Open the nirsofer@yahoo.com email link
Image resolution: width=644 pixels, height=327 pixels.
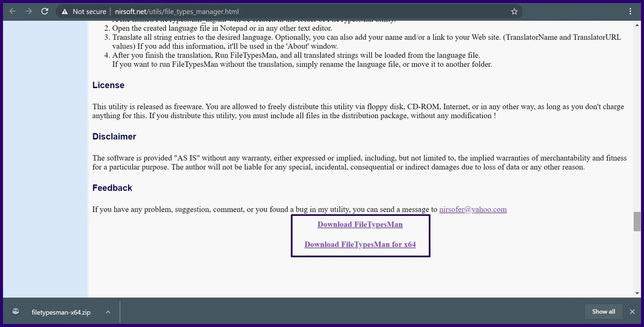[473, 209]
